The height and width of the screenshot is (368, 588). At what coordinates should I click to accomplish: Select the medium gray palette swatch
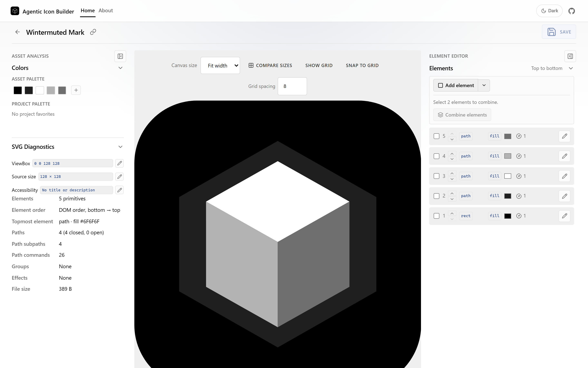point(62,90)
